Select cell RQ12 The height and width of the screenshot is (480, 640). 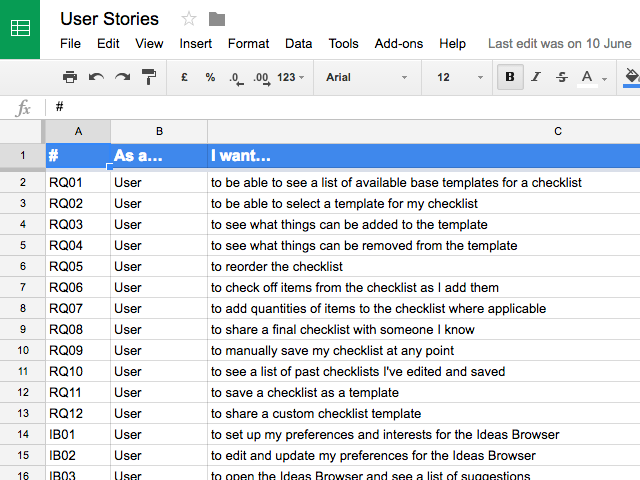pyautogui.click(x=78, y=413)
